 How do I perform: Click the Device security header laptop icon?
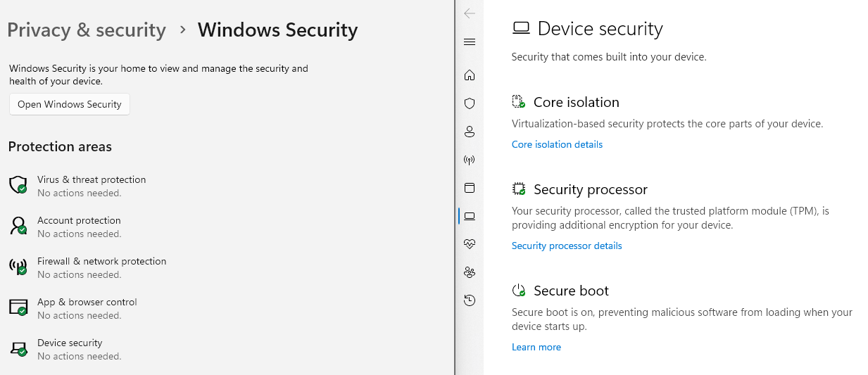tap(521, 29)
